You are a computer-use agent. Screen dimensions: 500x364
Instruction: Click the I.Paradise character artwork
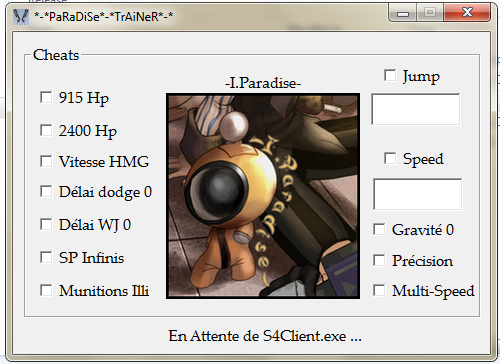[x=263, y=196]
